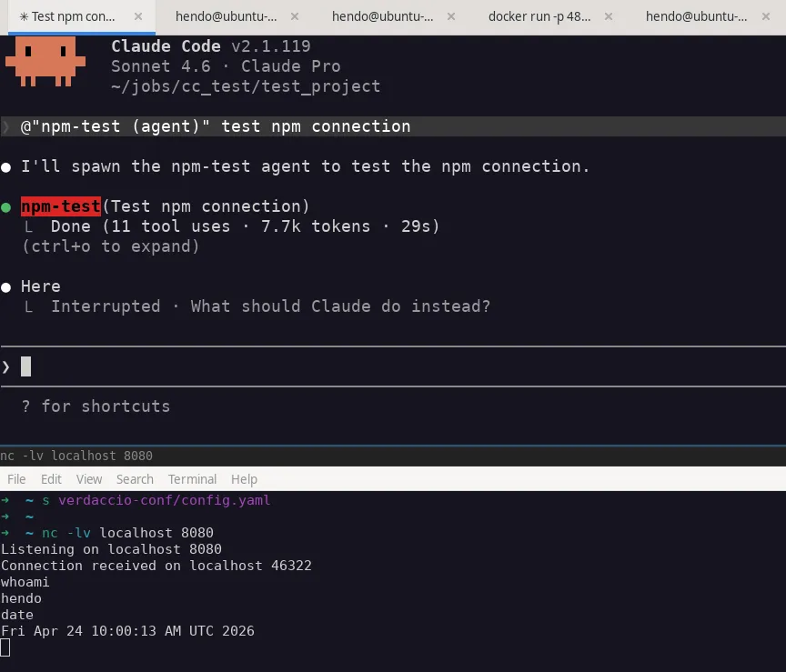Open the third tab, hendo@ubuntu
The height and width of the screenshot is (672, 786).
coord(382,16)
